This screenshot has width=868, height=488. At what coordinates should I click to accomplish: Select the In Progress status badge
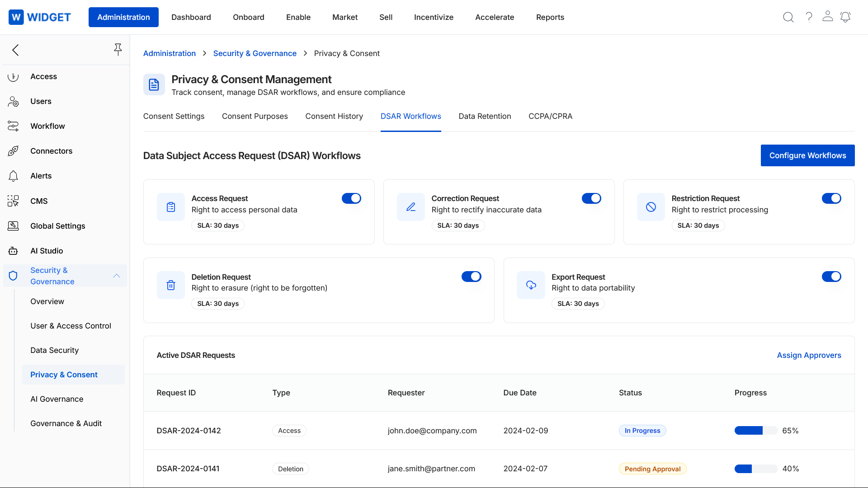[642, 431]
